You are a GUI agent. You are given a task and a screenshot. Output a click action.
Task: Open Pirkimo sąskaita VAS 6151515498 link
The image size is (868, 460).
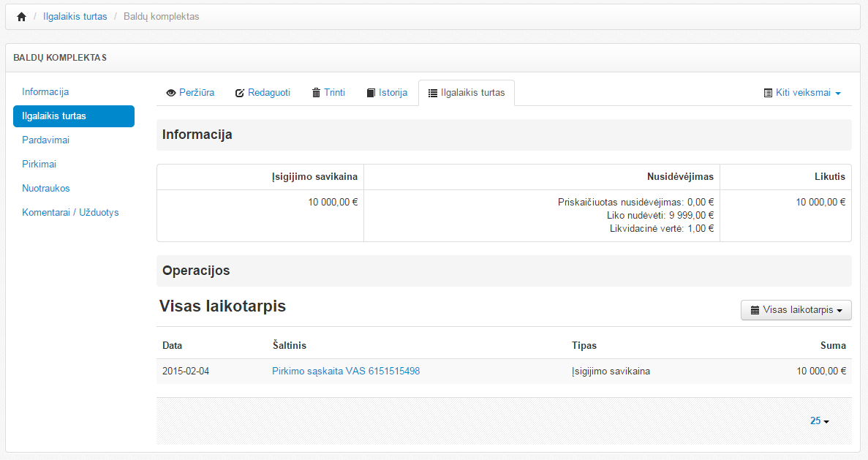coord(346,372)
